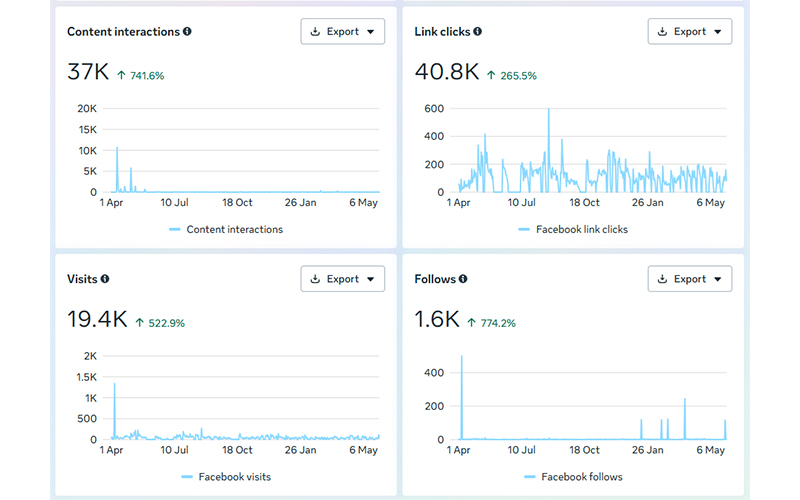Open Follows Export dropdown arrow

point(718,279)
